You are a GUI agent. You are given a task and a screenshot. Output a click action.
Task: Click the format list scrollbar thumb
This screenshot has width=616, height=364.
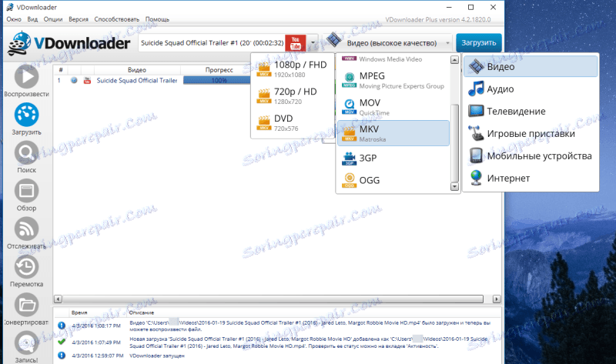(x=454, y=143)
